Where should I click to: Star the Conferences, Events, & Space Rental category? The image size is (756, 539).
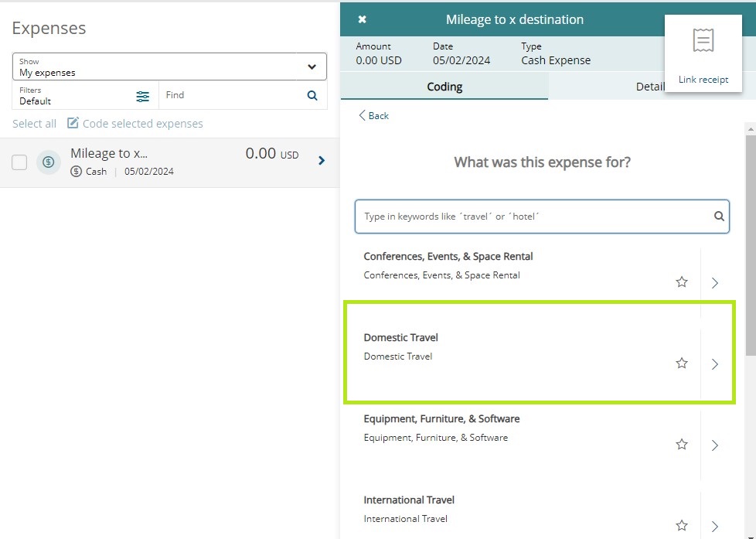pyautogui.click(x=682, y=282)
